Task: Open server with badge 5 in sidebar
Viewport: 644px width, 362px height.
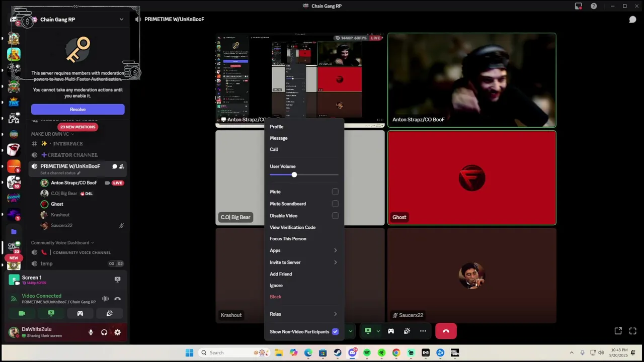Action: coord(14,166)
